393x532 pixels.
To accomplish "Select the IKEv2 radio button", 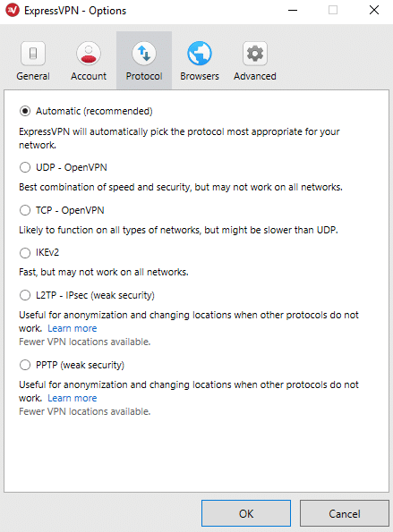I will [x=25, y=252].
